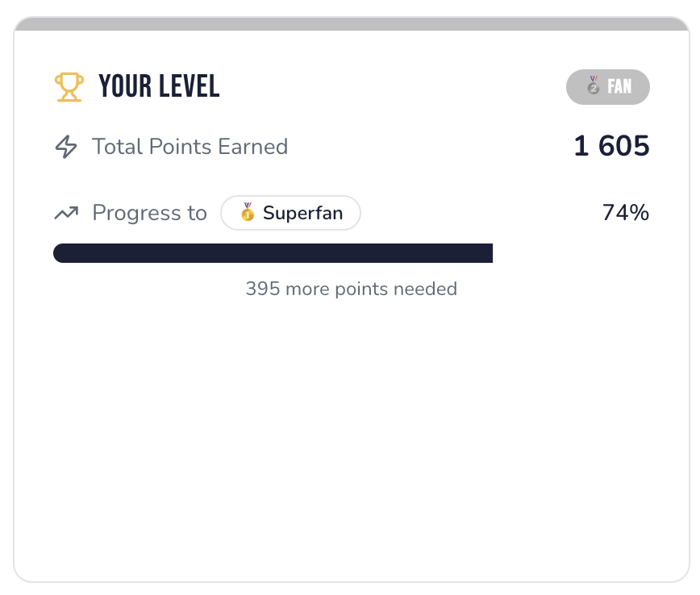
Task: Click the trophy icon beside YOUR LEVEL
Action: tap(69, 85)
